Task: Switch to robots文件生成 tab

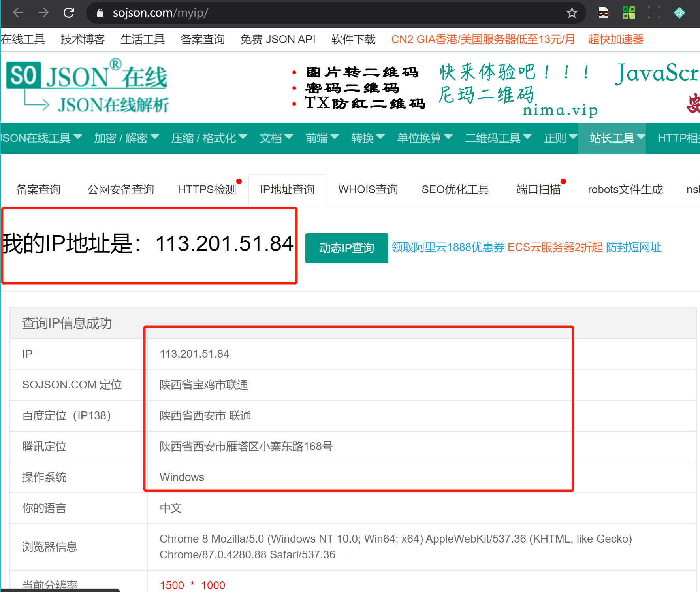Action: tap(625, 190)
